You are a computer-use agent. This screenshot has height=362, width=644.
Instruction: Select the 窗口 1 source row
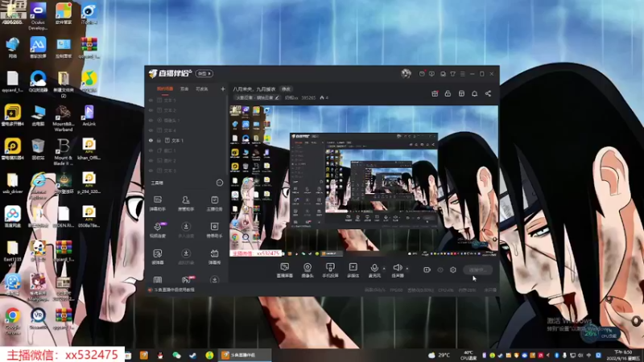(186, 150)
